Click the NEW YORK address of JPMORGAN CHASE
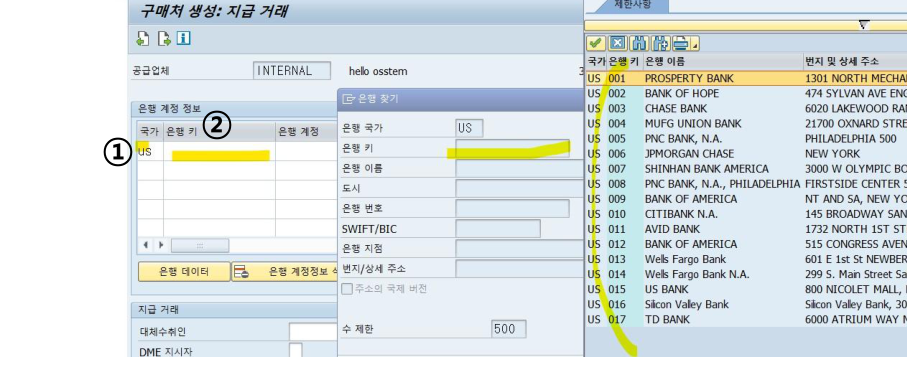 pos(832,153)
